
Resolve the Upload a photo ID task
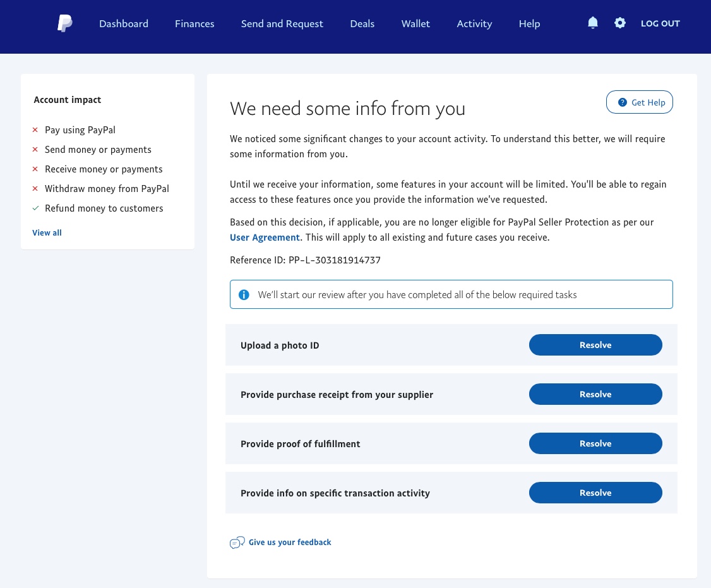coord(595,345)
